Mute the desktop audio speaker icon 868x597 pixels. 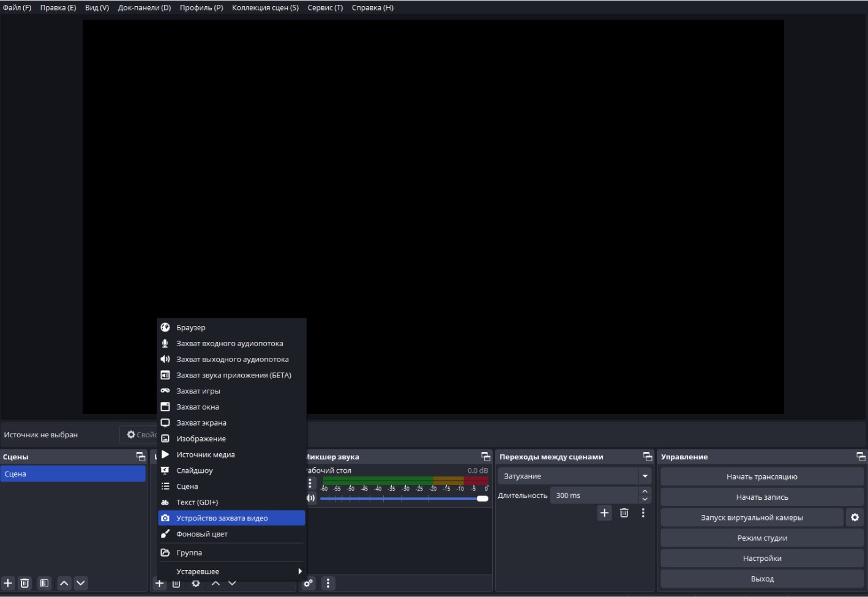(311, 498)
